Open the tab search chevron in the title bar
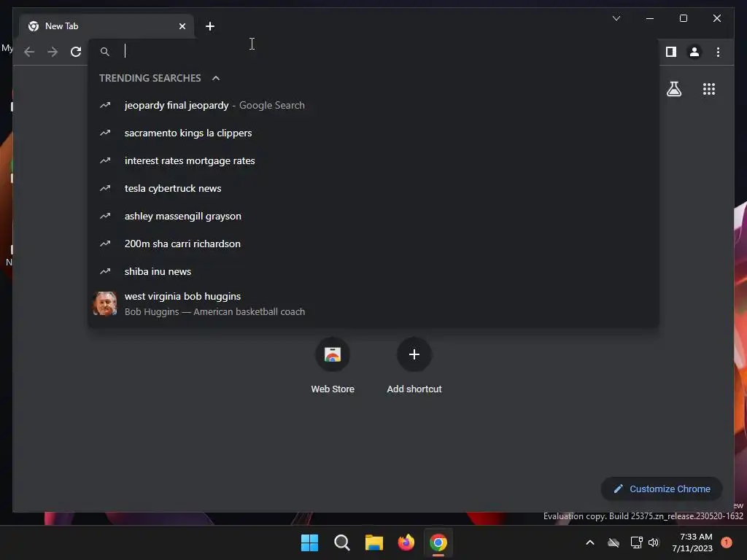Screen dimensions: 747x560 [x=616, y=18]
